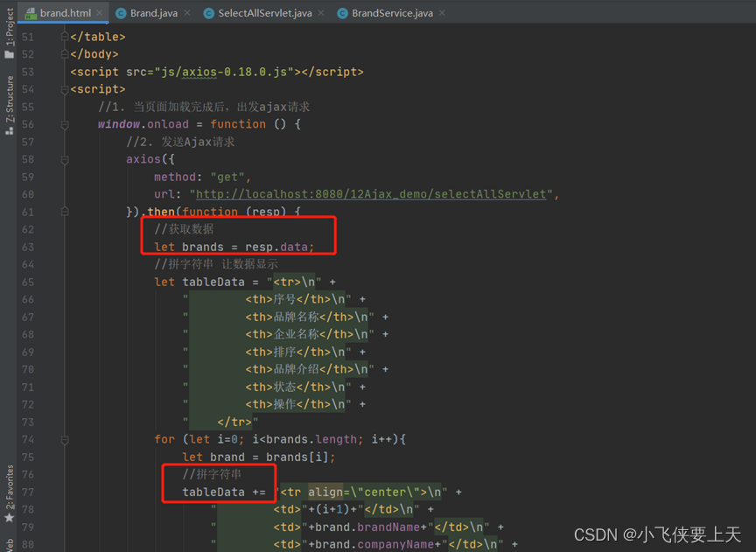Click line number 77 in the gutter

click(28, 493)
